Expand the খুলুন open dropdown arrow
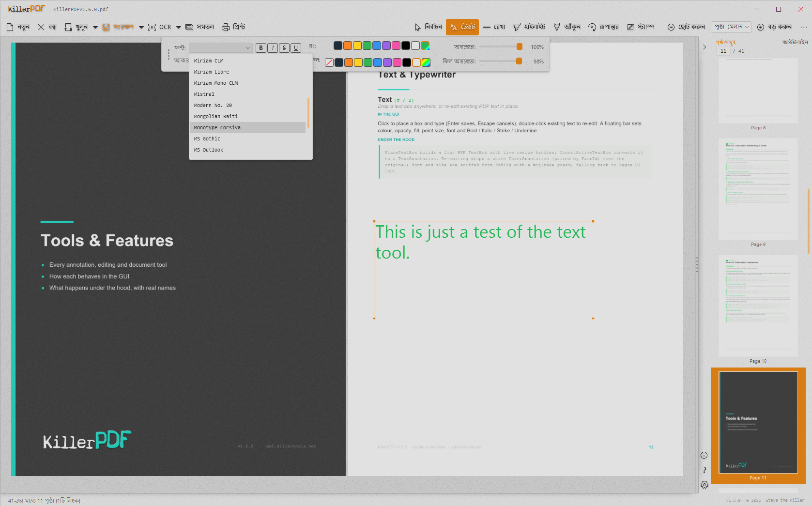 tap(95, 28)
